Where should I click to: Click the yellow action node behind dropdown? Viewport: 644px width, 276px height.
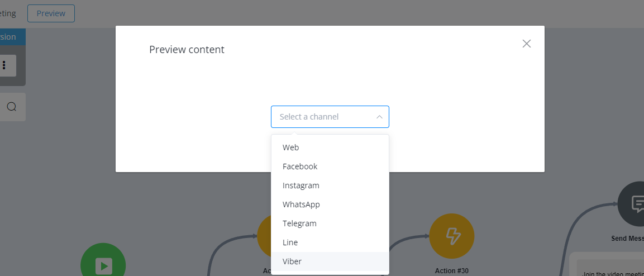(264, 236)
